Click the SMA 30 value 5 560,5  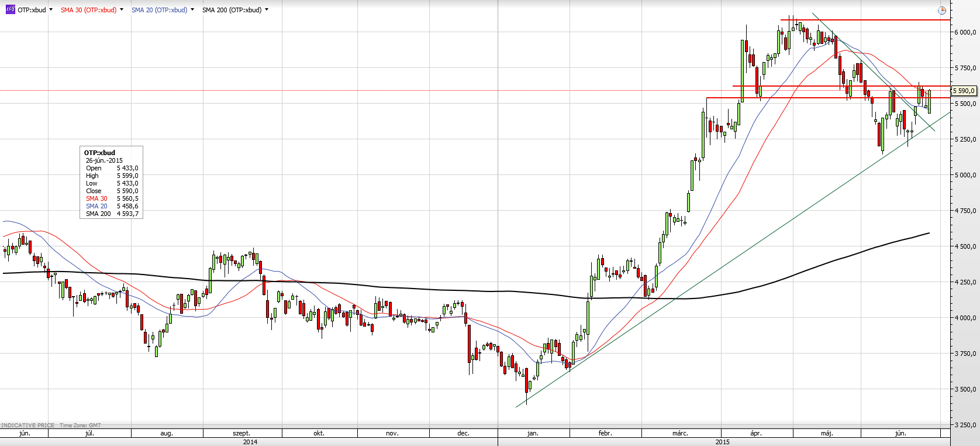coord(127,198)
